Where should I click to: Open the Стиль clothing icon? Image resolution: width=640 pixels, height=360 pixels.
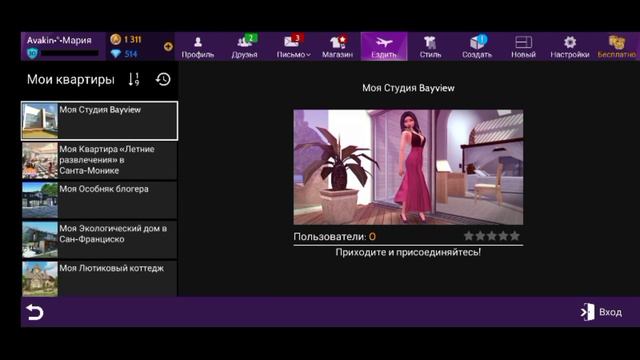(430, 47)
